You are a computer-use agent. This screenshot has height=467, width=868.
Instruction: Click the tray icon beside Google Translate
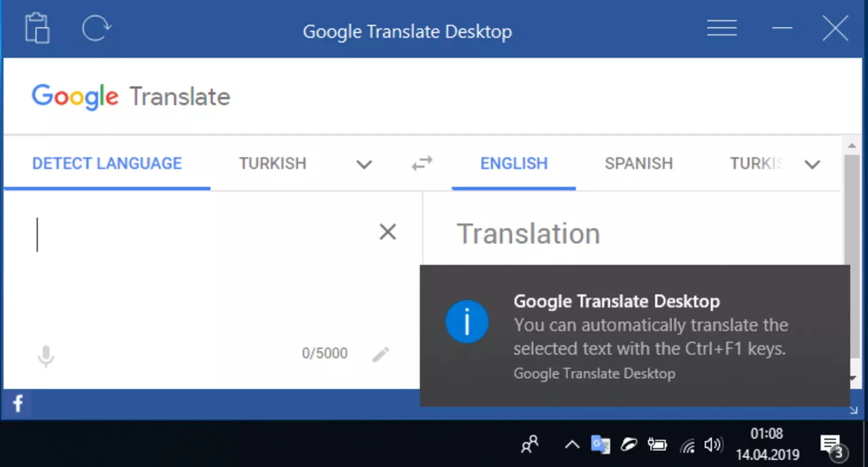click(x=629, y=445)
